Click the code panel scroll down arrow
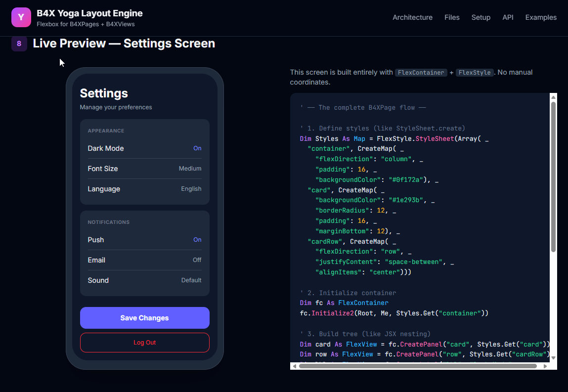Viewport: 568px width, 392px height. 553,357
